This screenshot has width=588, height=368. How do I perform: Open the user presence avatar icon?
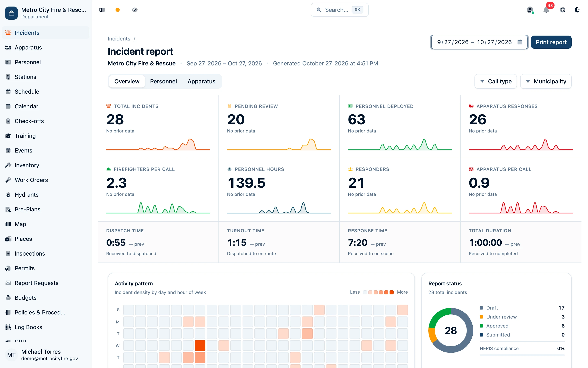coord(530,10)
